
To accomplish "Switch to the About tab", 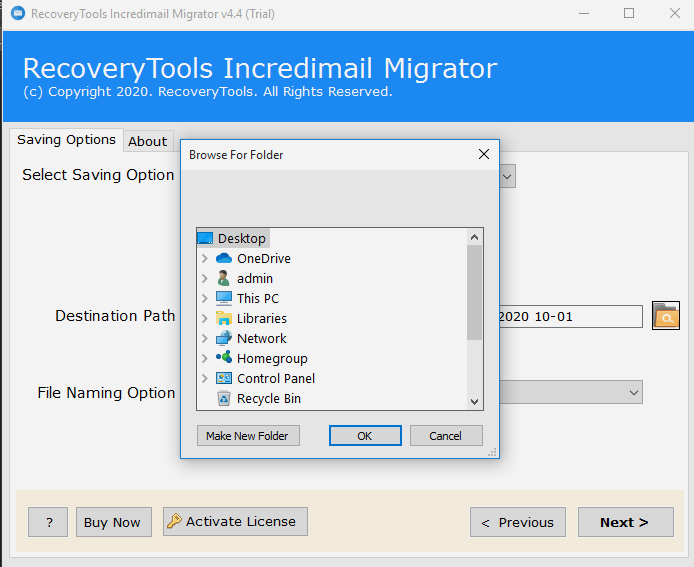I will click(148, 141).
